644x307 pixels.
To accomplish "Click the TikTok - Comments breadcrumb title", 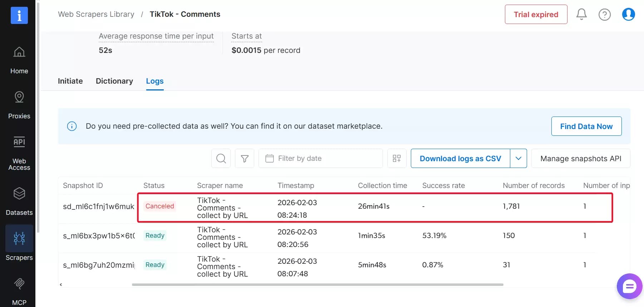I will tap(185, 14).
